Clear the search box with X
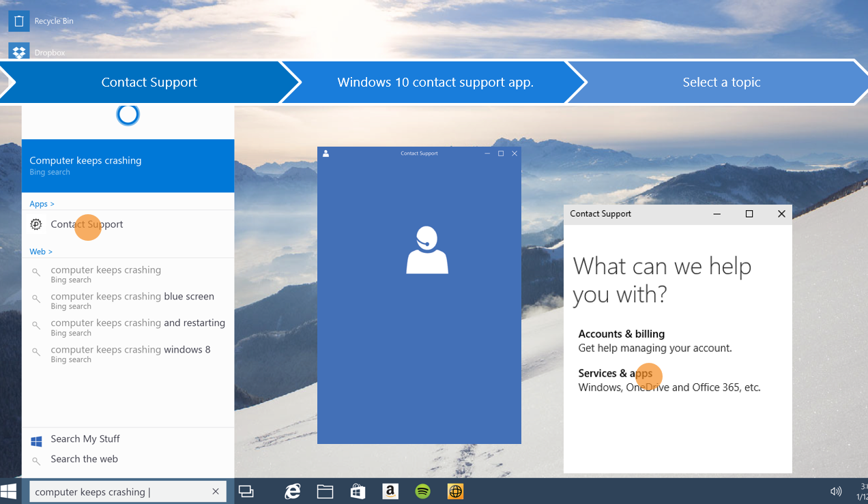Screen dimensions: 868x504 [216, 491]
